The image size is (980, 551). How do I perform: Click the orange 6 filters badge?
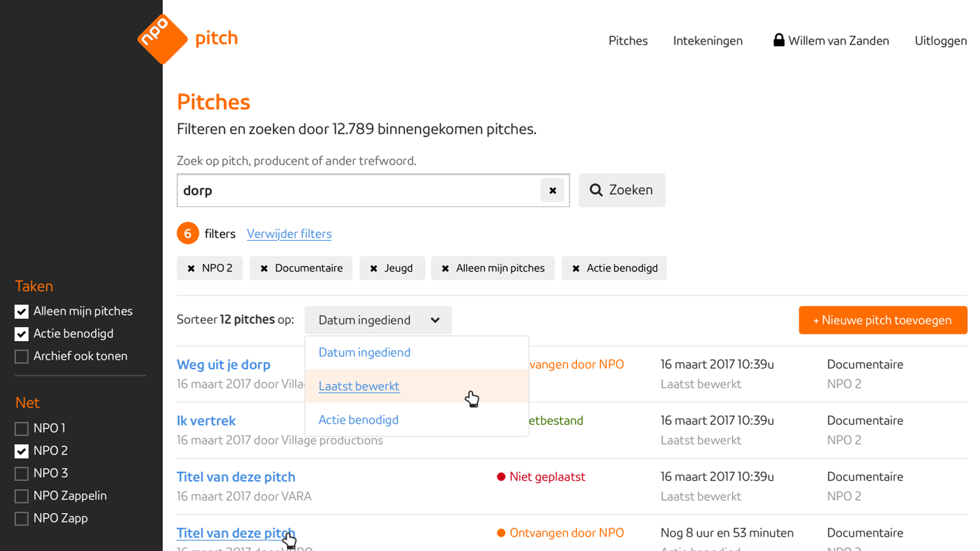tap(188, 234)
